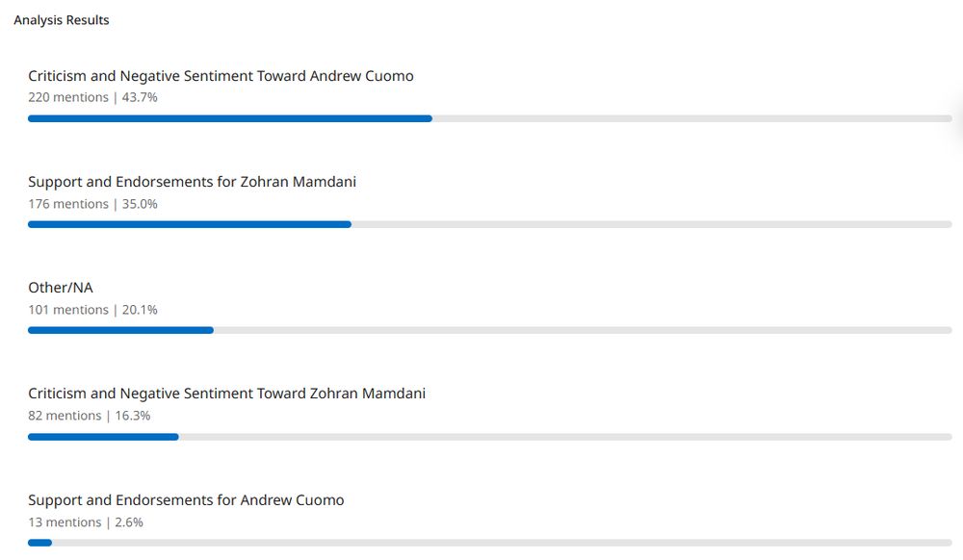The width and height of the screenshot is (963, 560).
Task: Click gray unfilled track of Mamdani criticism bar
Action: 565,437
